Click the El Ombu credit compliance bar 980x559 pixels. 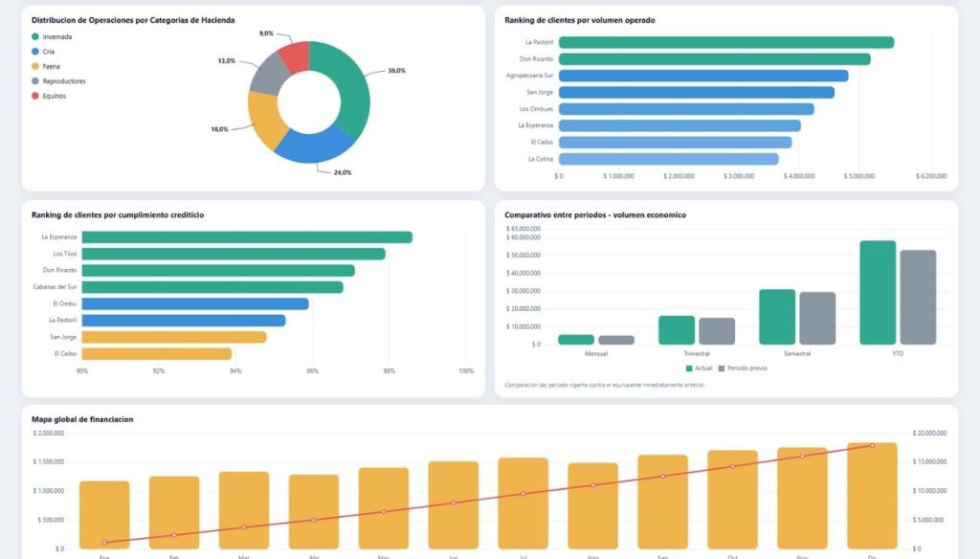195,303
